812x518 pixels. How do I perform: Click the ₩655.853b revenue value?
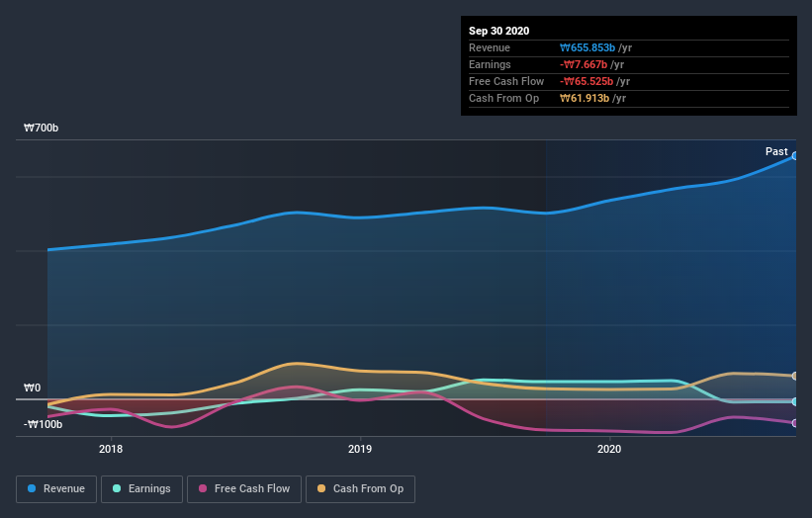587,47
